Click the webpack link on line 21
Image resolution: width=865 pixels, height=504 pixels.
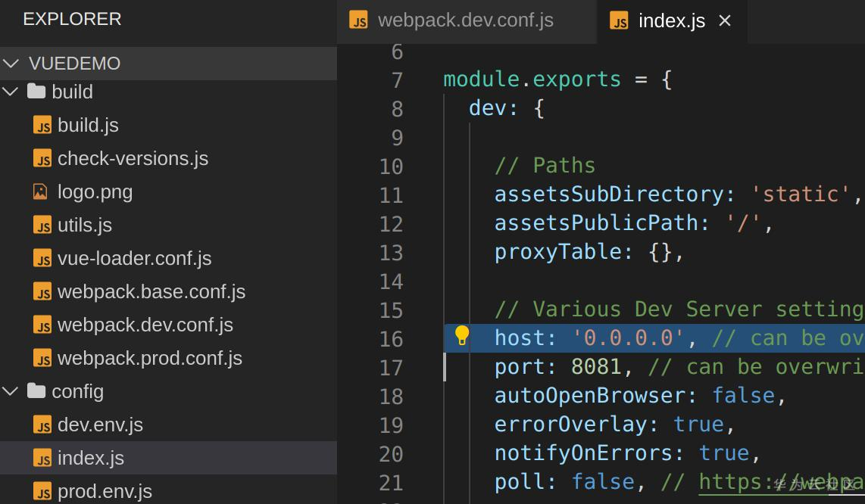[x=782, y=481]
